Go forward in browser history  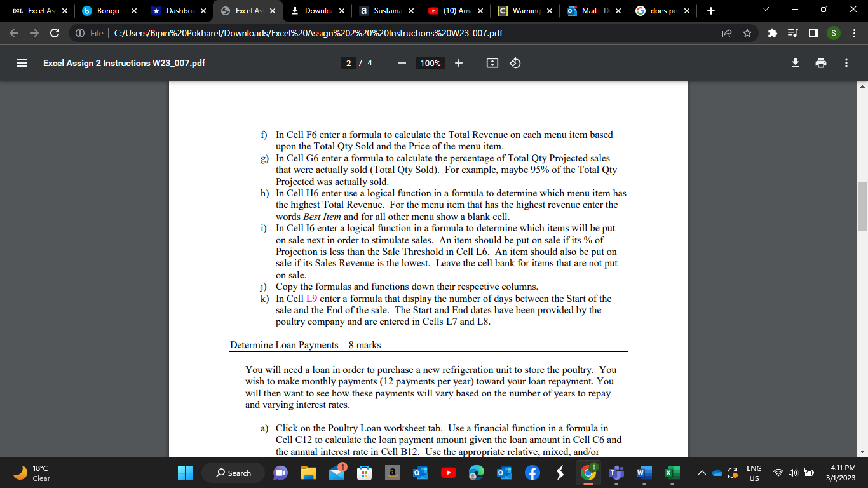[x=34, y=33]
